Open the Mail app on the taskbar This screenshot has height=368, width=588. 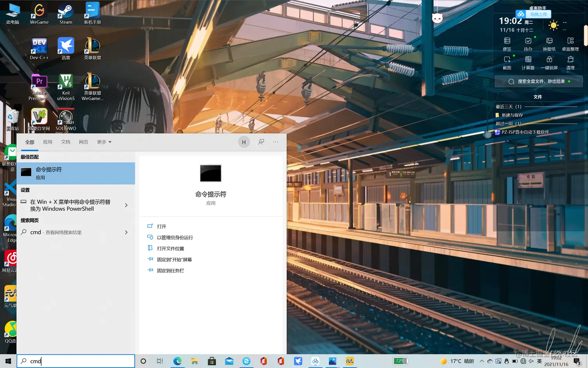[x=229, y=361]
